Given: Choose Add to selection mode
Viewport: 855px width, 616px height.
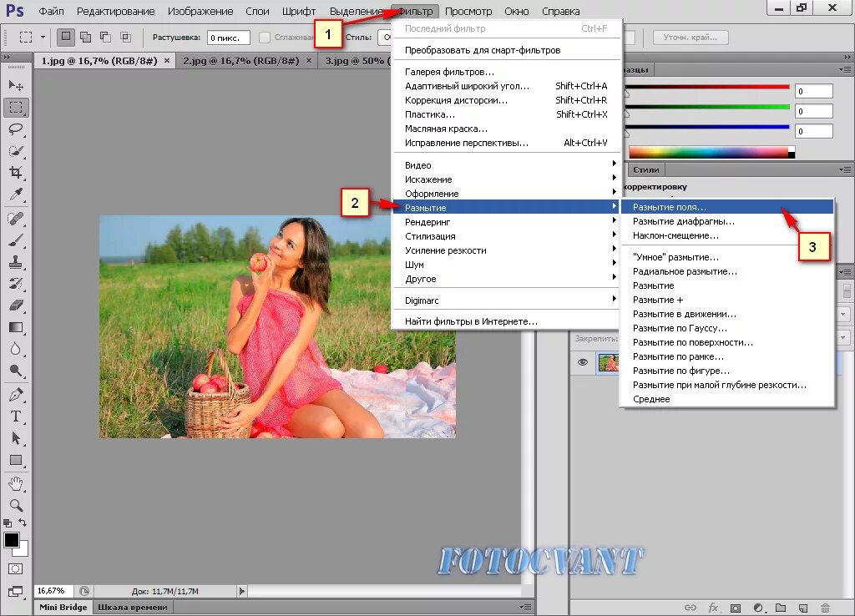Looking at the screenshot, I should 86,37.
